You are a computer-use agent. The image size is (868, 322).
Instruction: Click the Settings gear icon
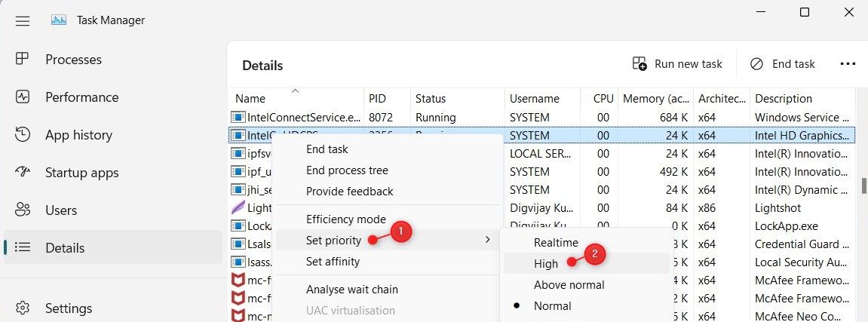22,308
